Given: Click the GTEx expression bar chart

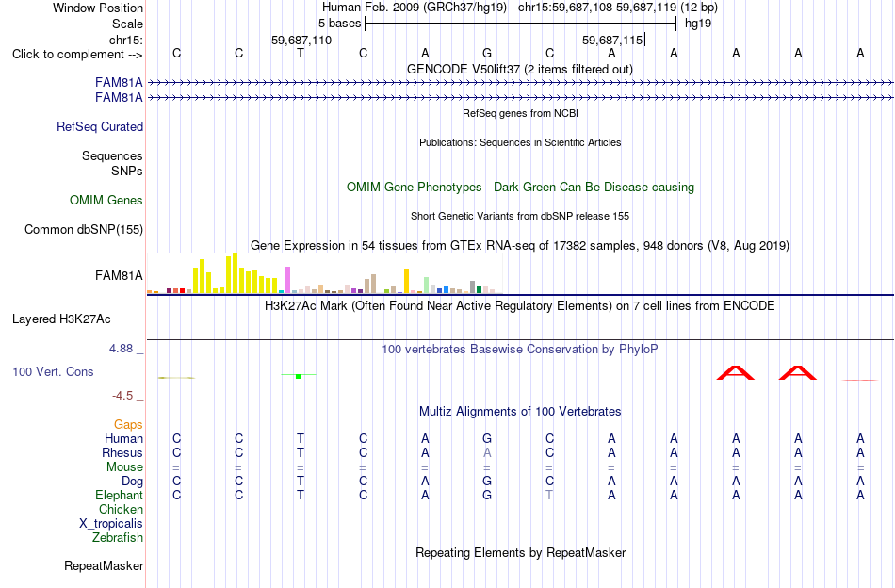Looking at the screenshot, I should pyautogui.click(x=324, y=273).
